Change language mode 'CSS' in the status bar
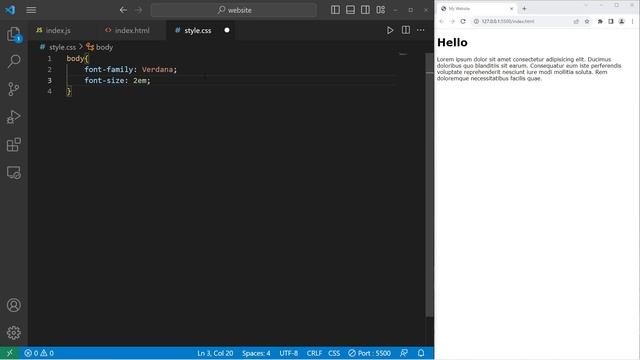Screen dimensions: 640x360 [x=334, y=353]
